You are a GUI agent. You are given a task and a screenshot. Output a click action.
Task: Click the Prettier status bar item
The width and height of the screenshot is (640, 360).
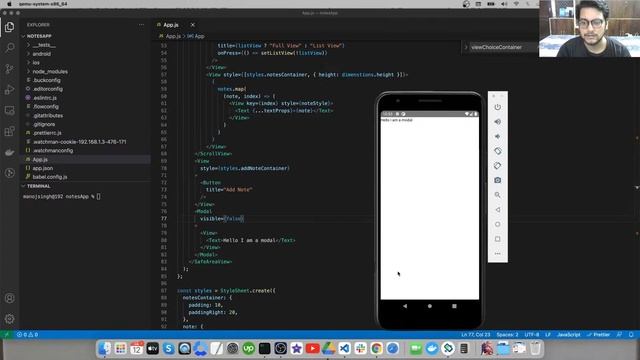598,335
